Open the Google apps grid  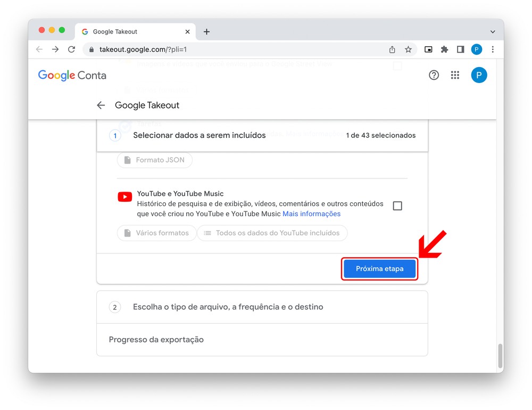[x=455, y=75]
